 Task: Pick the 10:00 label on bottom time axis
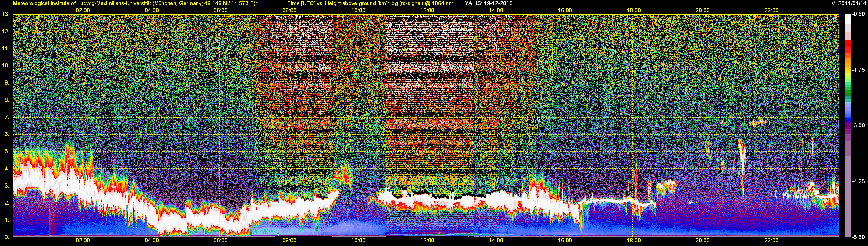click(358, 241)
